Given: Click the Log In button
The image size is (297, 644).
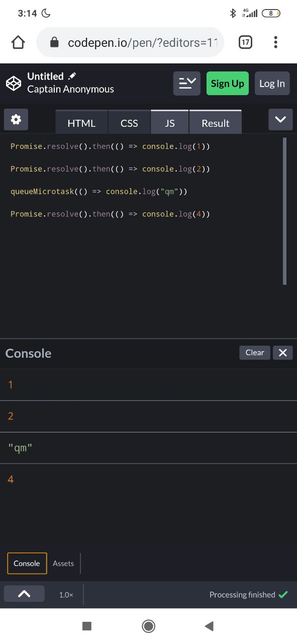Looking at the screenshot, I should pyautogui.click(x=272, y=84).
